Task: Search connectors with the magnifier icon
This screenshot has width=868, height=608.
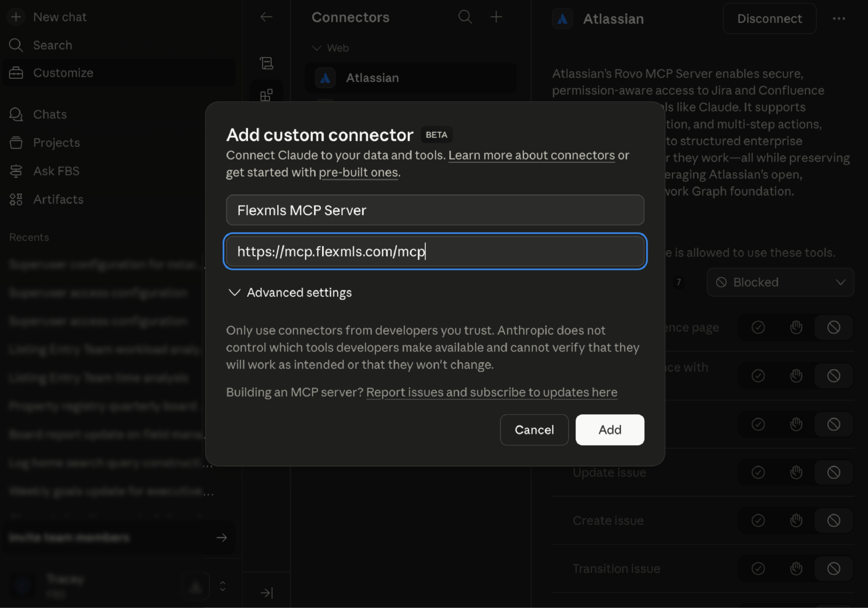Action: [465, 17]
